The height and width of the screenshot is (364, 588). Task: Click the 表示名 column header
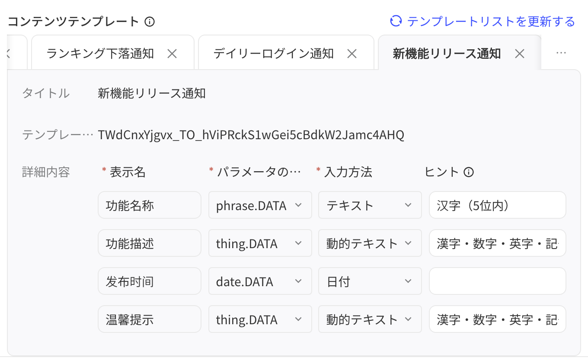[x=128, y=172]
